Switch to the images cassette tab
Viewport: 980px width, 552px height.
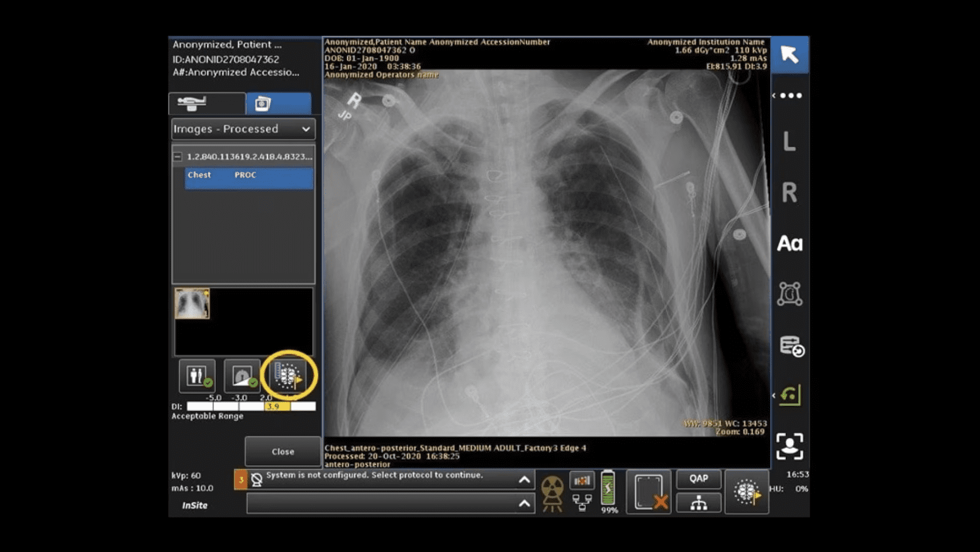(280, 103)
